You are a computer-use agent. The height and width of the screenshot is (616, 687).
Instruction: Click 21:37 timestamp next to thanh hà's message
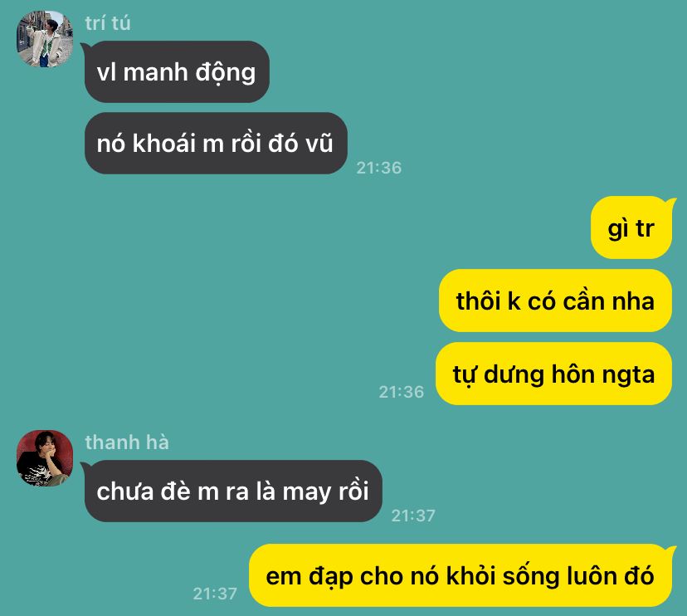pyautogui.click(x=413, y=516)
